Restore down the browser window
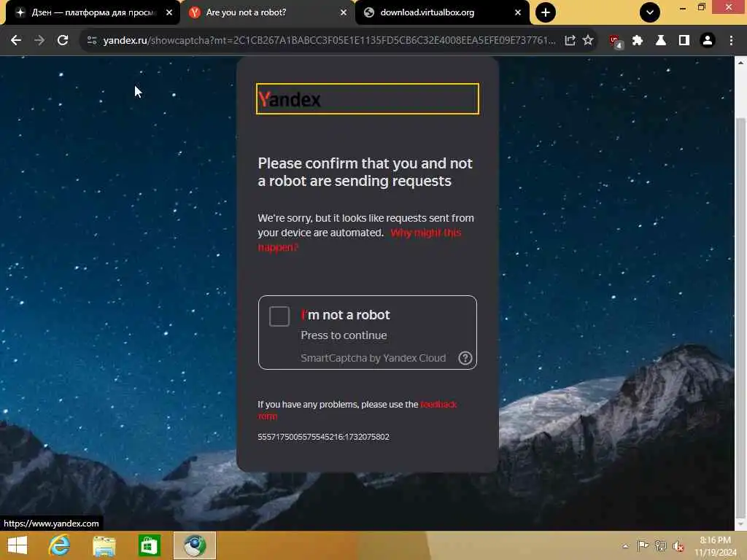 [701, 7]
